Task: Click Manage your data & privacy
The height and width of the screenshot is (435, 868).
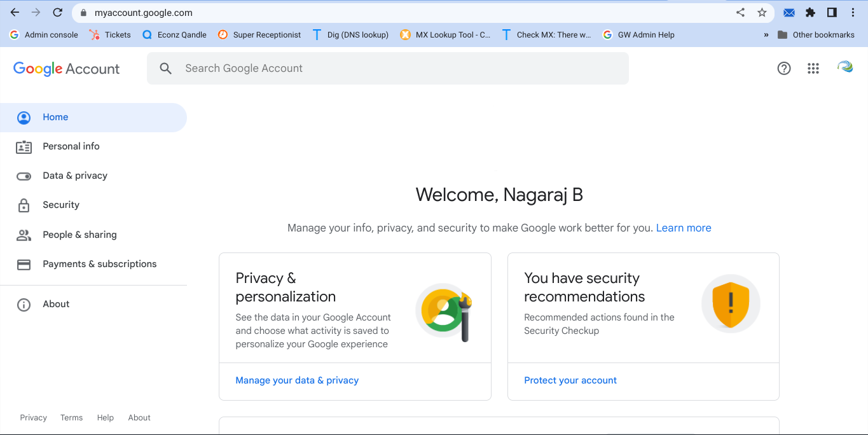Action: click(x=297, y=380)
